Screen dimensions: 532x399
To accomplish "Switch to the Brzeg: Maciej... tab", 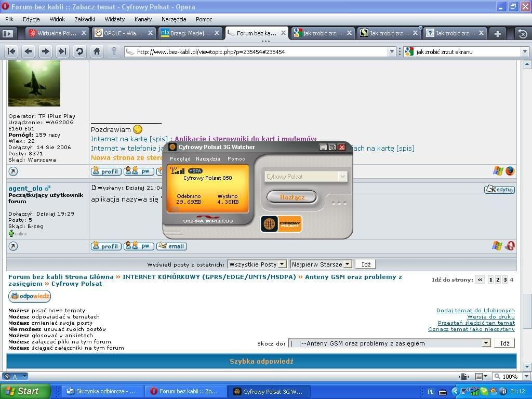I will tap(190, 33).
